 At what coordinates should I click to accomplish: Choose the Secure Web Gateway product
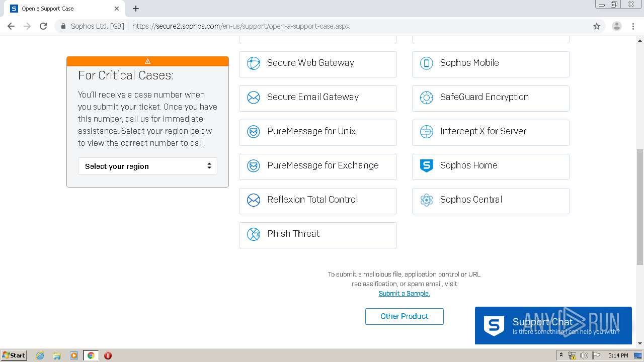(318, 64)
